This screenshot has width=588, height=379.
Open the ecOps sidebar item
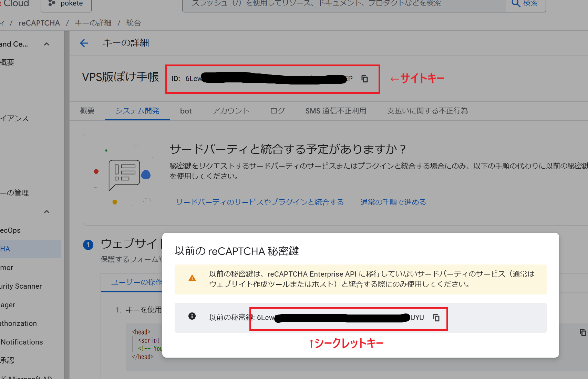pyautogui.click(x=10, y=230)
